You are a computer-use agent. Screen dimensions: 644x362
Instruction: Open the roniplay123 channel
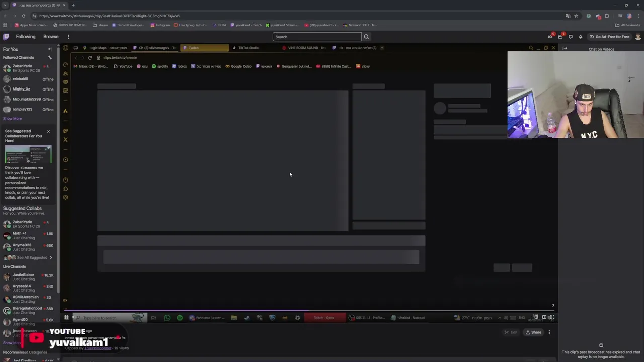pyautogui.click(x=28, y=109)
